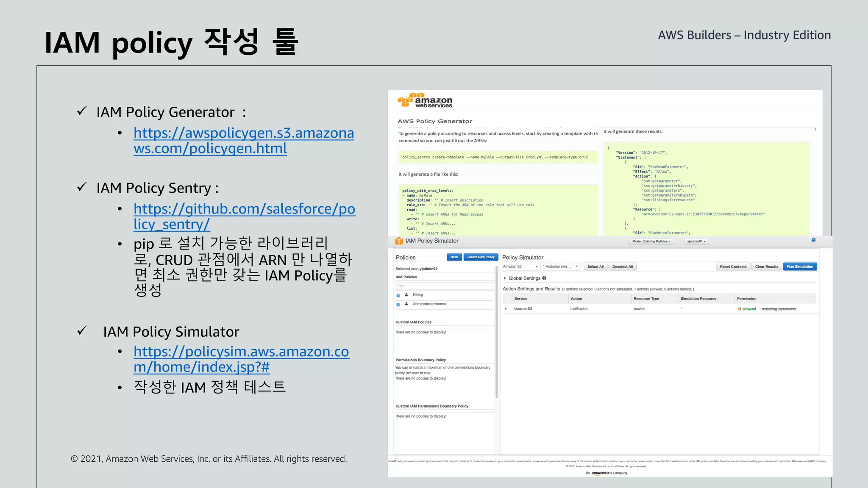Open the Amazon S3 service dropdown
This screenshot has width=868, height=488.
click(521, 266)
